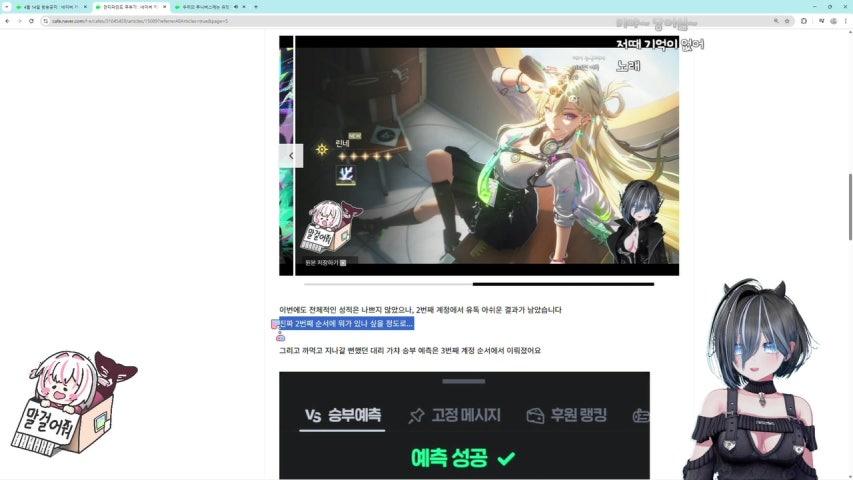Click the highlighted text about the 2번째 순서
853x480 pixels.
point(347,323)
